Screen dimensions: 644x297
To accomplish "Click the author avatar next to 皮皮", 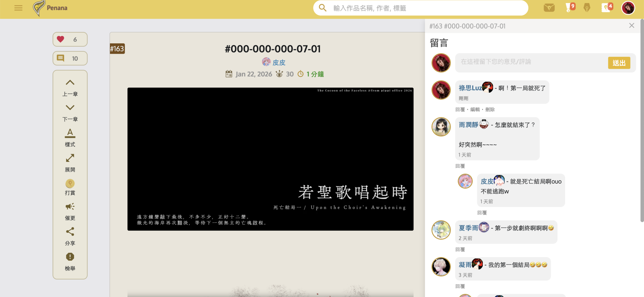I will click(266, 62).
